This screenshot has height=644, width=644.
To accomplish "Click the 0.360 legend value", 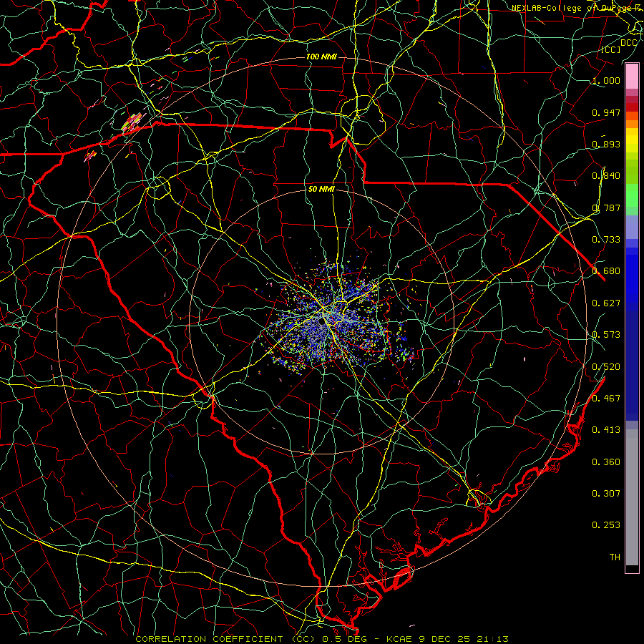I will [x=606, y=462].
